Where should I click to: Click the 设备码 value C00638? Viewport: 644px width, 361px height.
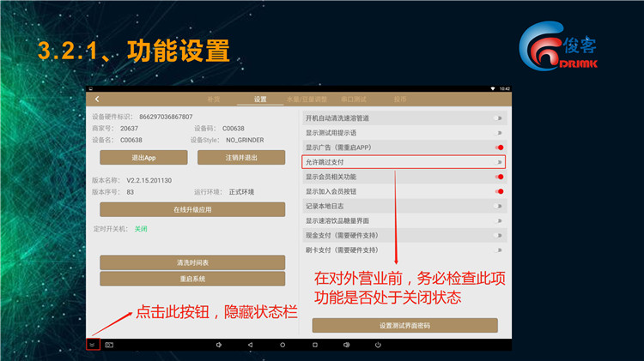pyautogui.click(x=234, y=129)
